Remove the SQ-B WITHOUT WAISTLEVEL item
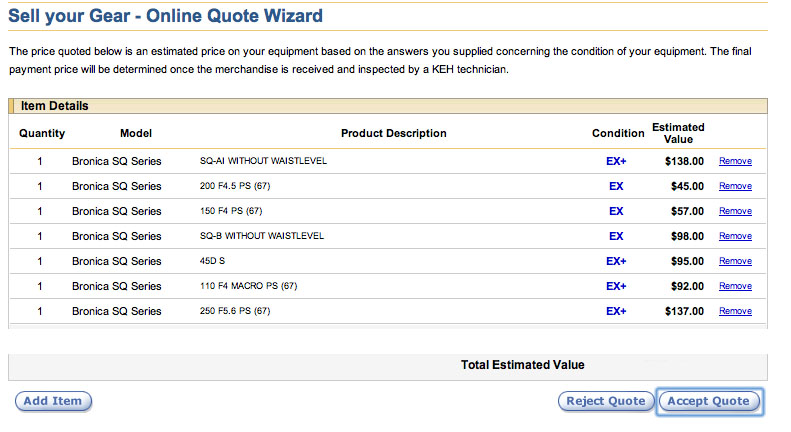Screen dimensions: 791x432 point(735,236)
